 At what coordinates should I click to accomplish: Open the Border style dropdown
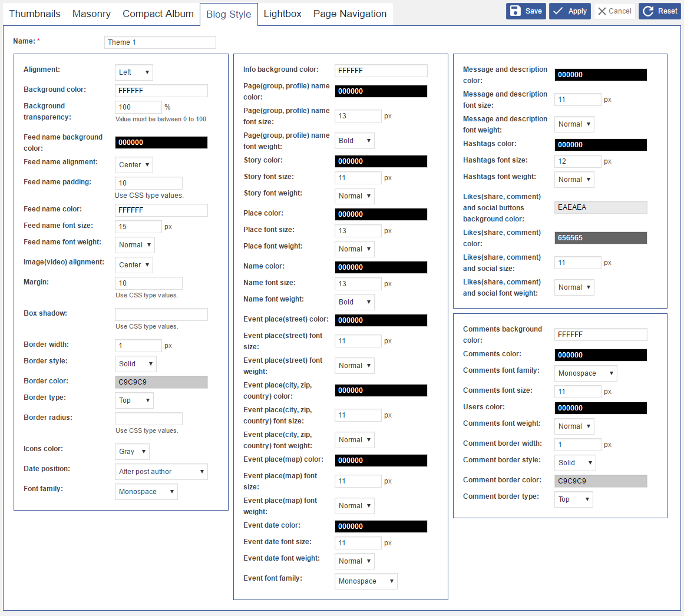pos(136,364)
